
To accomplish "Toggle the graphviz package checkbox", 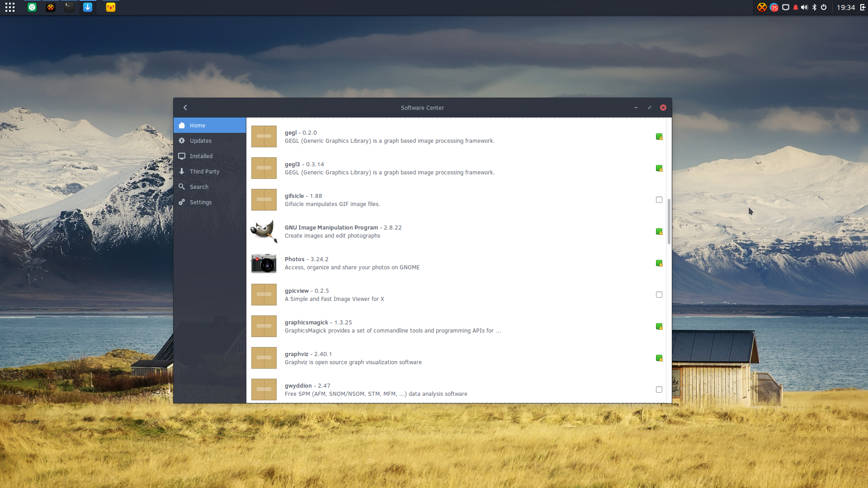I will (x=659, y=358).
